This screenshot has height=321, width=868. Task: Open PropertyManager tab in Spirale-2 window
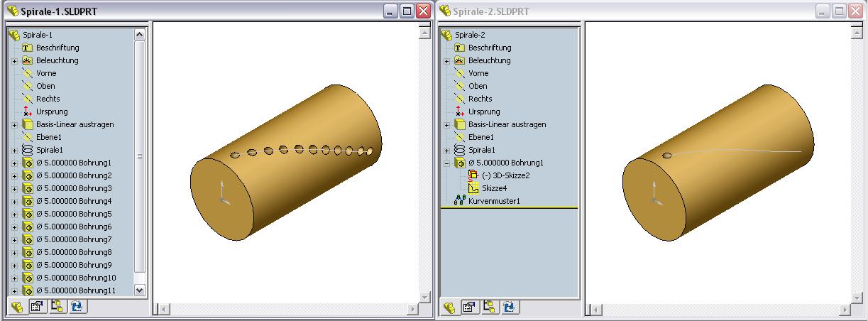click(x=469, y=307)
